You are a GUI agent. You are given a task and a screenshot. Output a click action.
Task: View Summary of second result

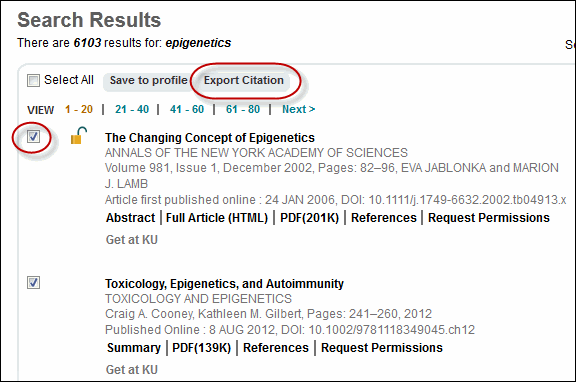[134, 348]
